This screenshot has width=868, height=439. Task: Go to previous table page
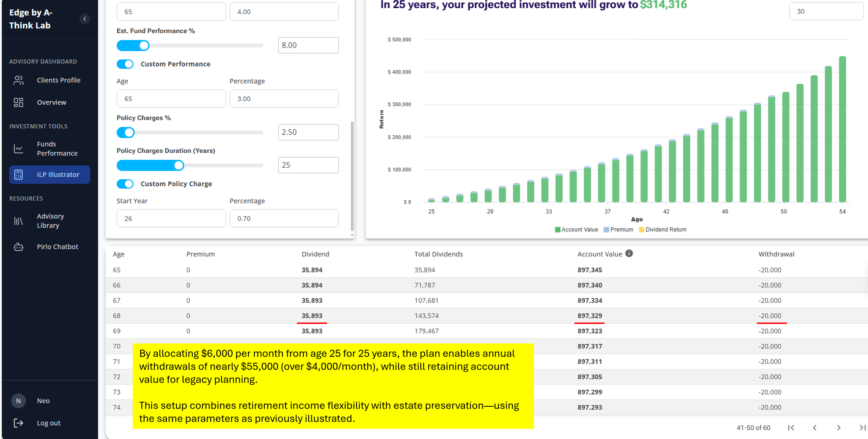815,428
